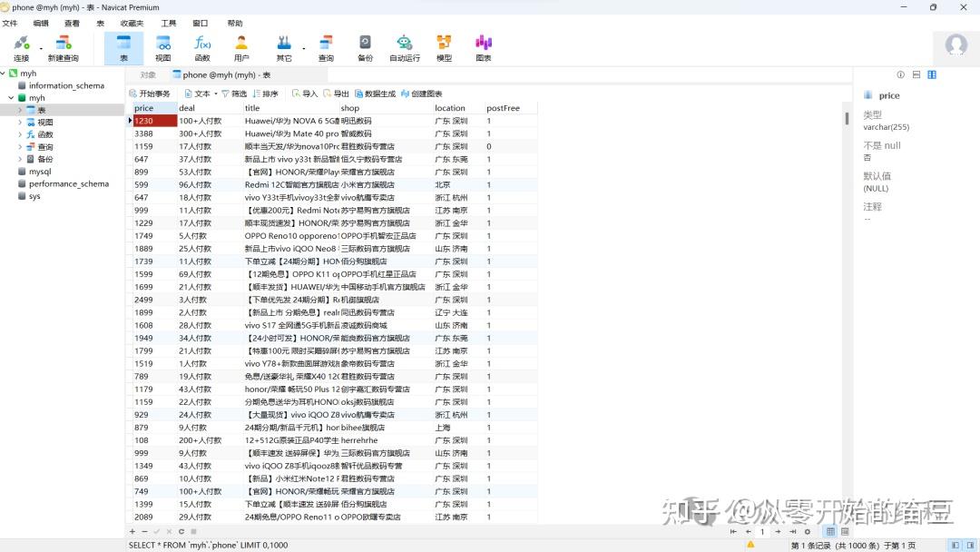980x552 pixels.
Task: Open the 编辑 menu
Action: click(x=41, y=23)
